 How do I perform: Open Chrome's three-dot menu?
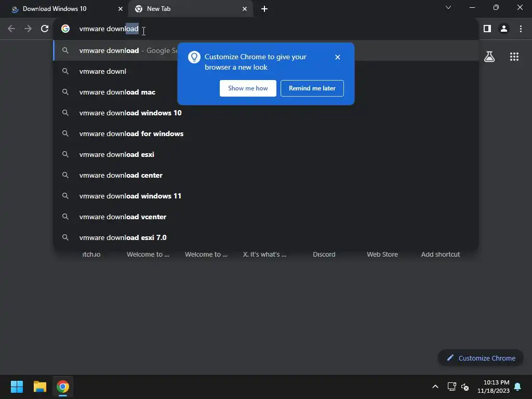521,29
